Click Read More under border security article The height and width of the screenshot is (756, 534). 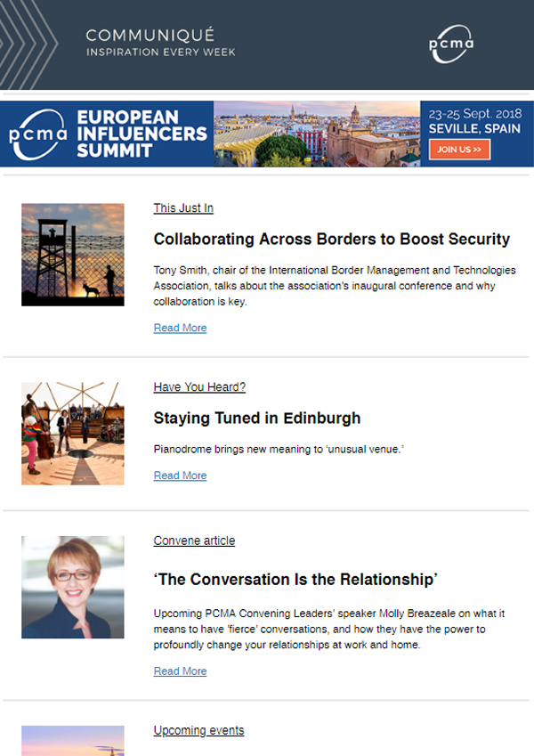[180, 328]
